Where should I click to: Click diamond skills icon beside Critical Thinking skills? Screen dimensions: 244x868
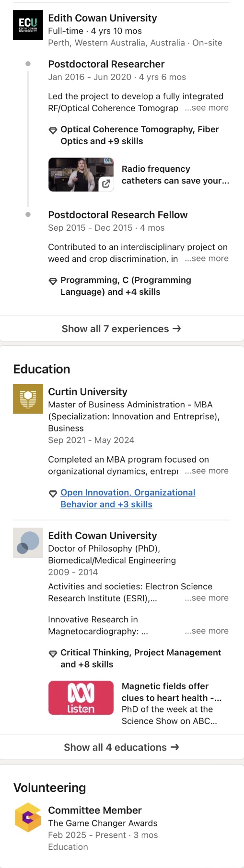tap(53, 654)
